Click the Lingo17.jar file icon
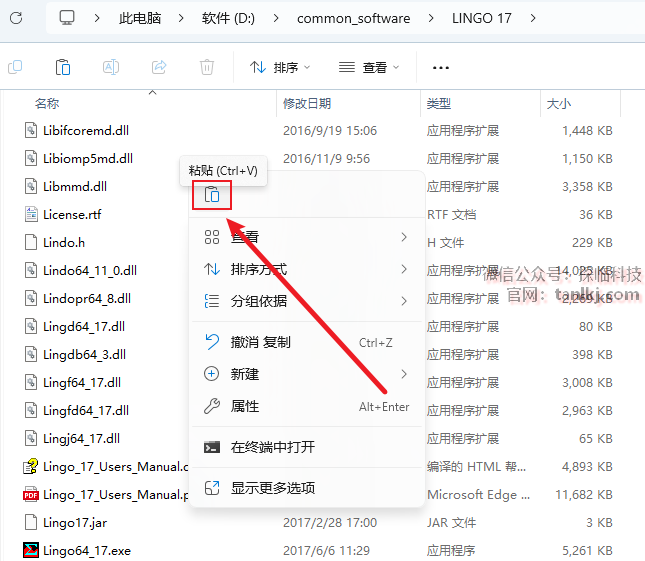Screen dimensions: 645x561 [x=31, y=522]
